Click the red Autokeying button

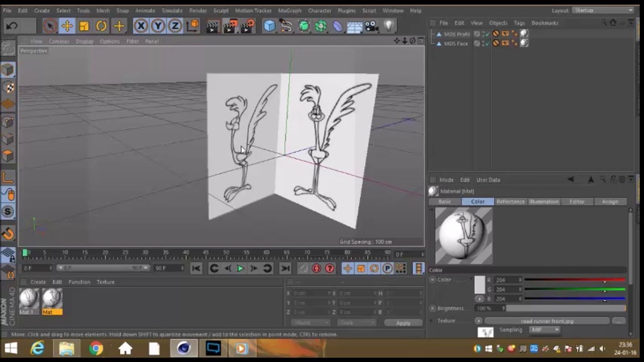[x=316, y=268]
